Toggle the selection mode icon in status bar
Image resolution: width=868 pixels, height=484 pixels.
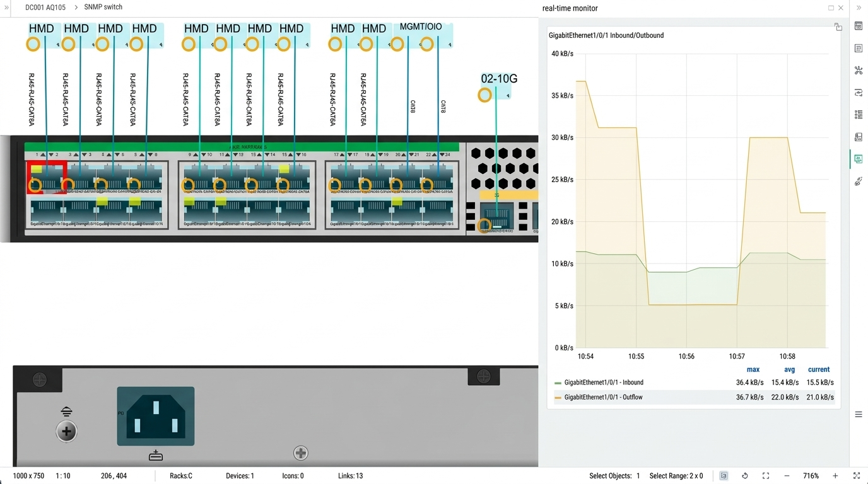coord(724,476)
